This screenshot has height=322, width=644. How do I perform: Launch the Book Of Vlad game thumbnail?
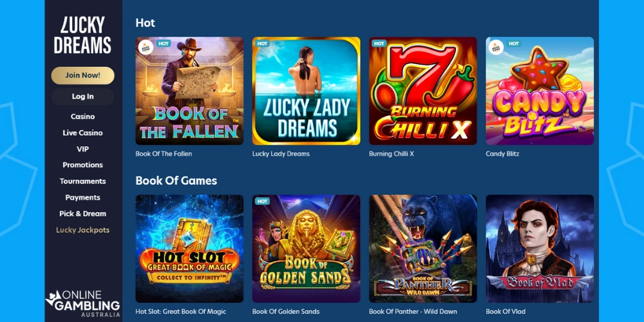[540, 249]
